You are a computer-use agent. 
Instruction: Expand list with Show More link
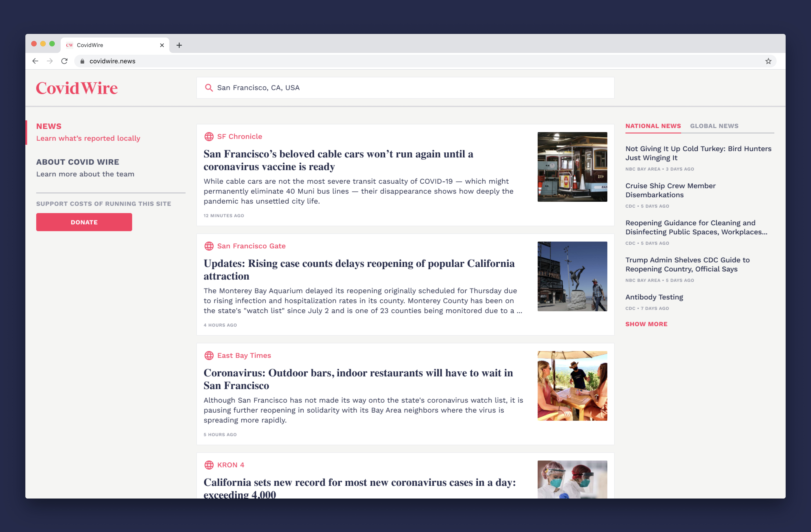646,324
